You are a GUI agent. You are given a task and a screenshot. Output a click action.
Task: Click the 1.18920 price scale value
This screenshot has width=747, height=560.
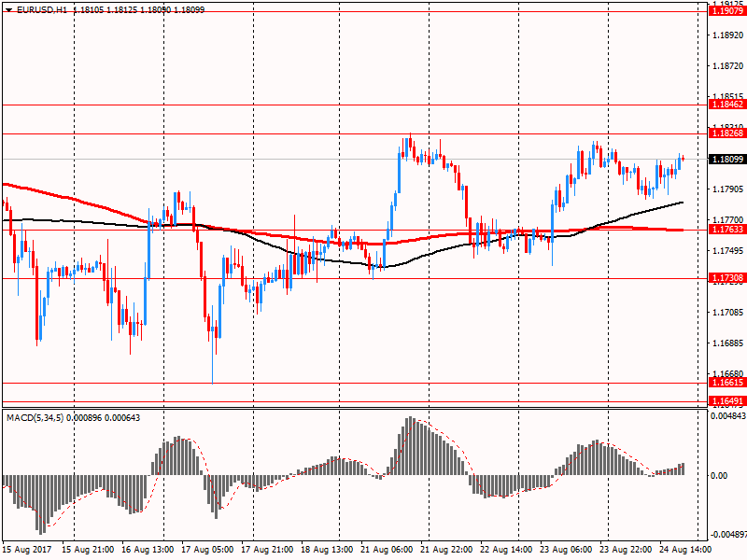pos(727,35)
